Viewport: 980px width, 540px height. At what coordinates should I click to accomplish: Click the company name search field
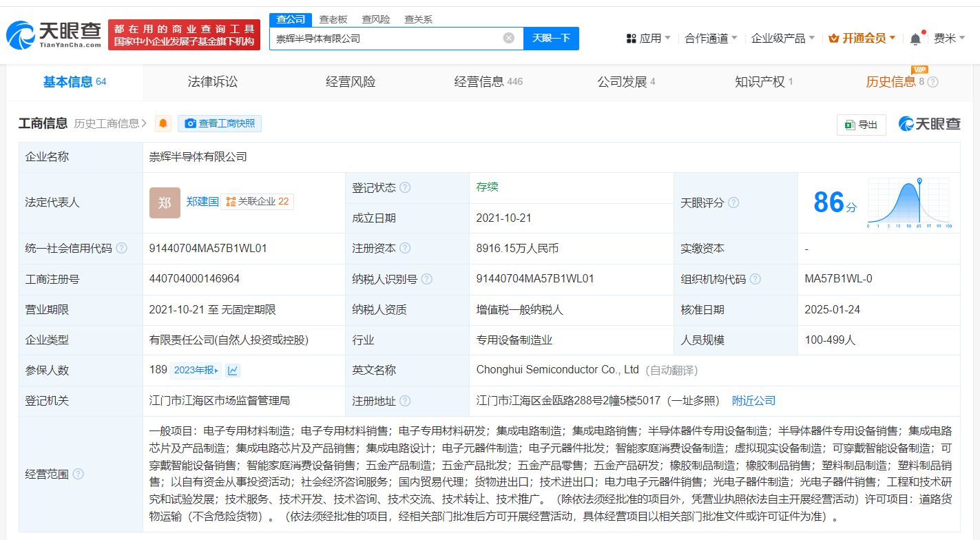click(x=386, y=39)
